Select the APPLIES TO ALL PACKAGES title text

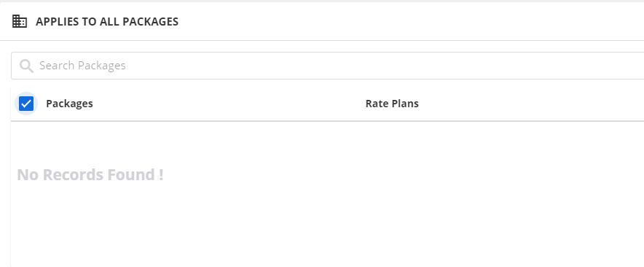point(107,21)
